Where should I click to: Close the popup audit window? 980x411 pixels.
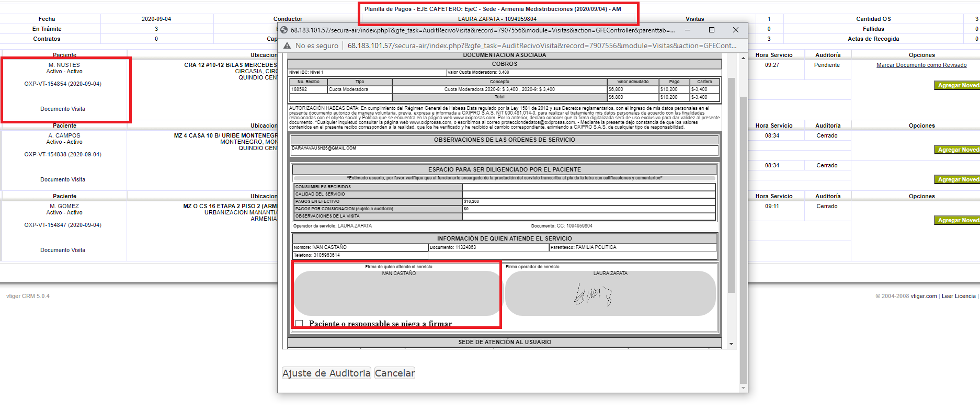pos(736,30)
